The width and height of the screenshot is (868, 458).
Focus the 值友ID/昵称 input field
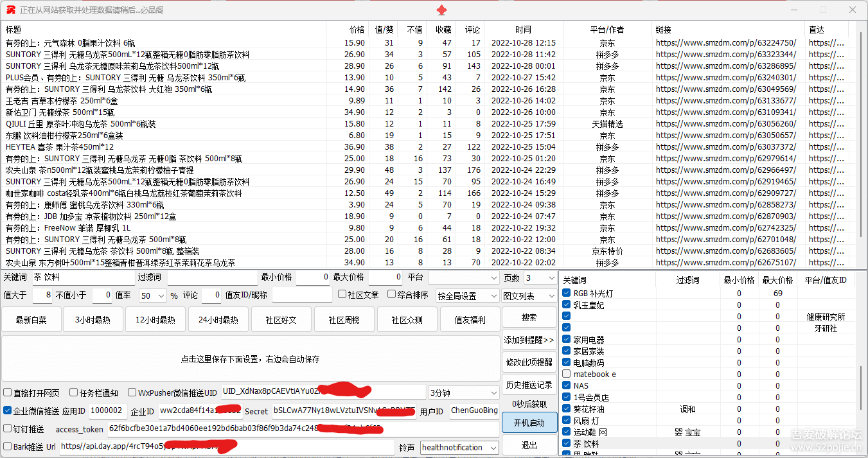[302, 295]
